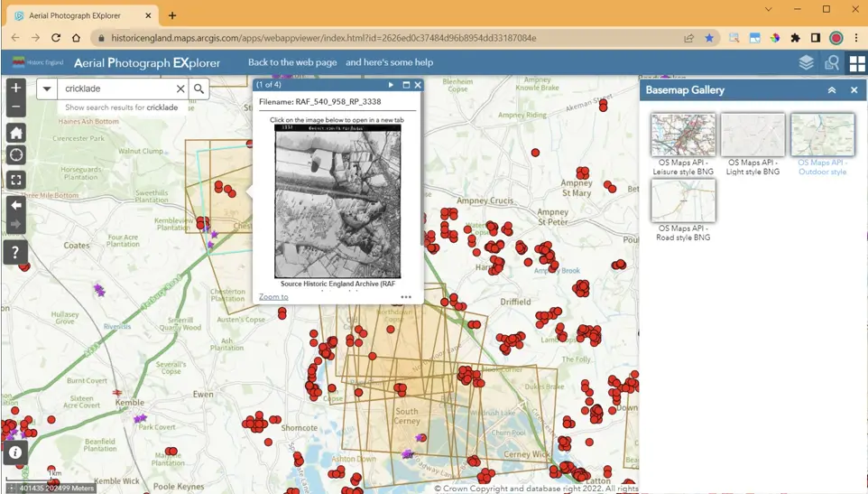Screen dimensions: 868x494
Task: Go to next map extent arrow
Action: tap(15, 224)
